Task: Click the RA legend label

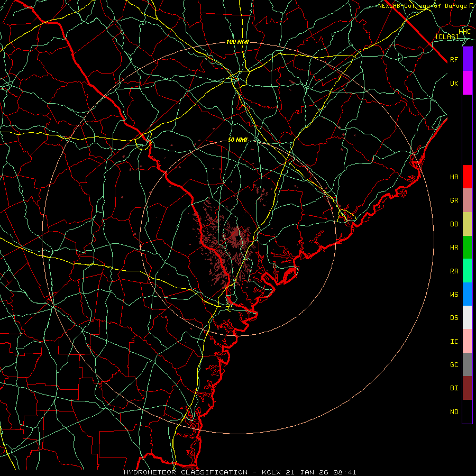Action: [x=454, y=271]
